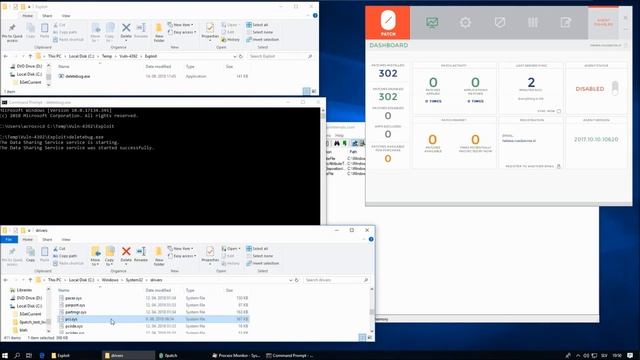Expand address history dropdown in drivers window
The width and height of the screenshot is (640, 360).
[x=291, y=280]
